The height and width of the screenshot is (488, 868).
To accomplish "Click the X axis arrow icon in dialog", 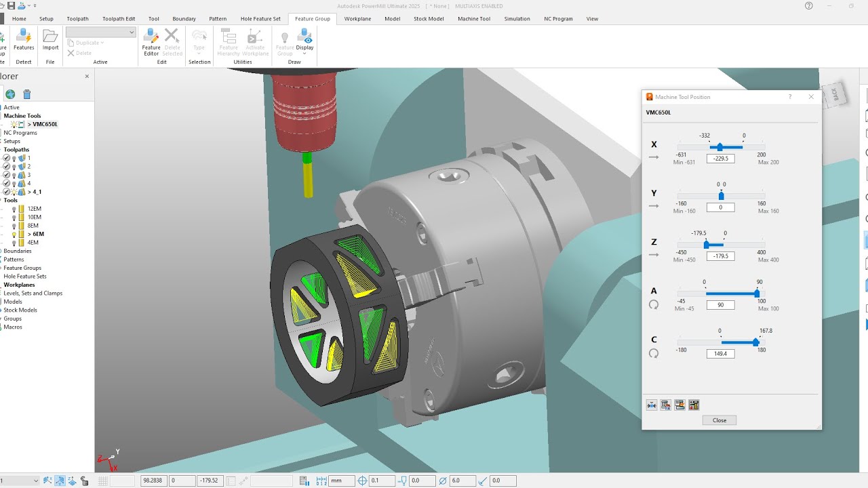I will [654, 157].
